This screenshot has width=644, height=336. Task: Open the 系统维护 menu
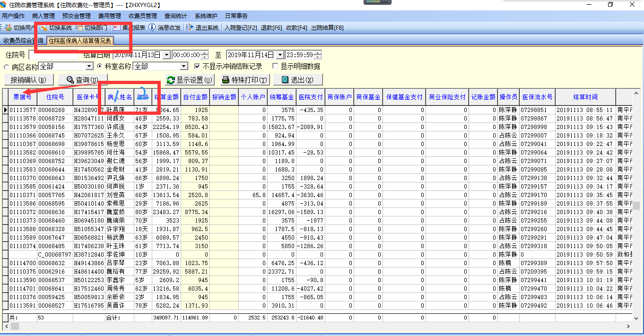[x=206, y=16]
